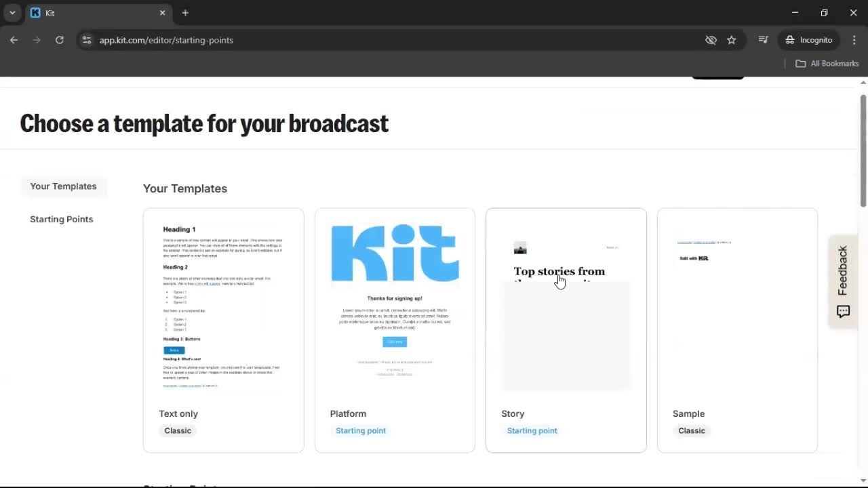Click the site information icon in the address bar
The height and width of the screenshot is (488, 868).
[87, 40]
